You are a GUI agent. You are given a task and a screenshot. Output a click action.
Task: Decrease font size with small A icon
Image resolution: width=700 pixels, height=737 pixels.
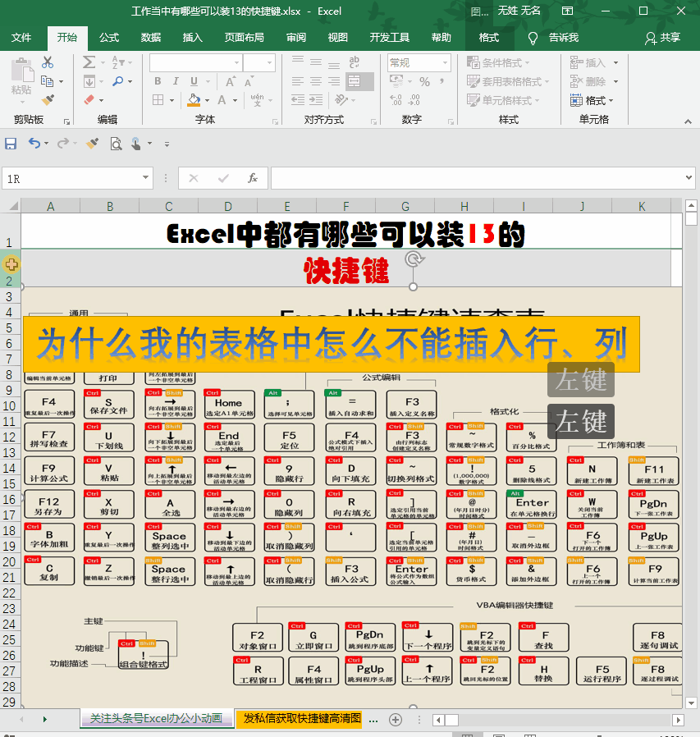coord(249,82)
